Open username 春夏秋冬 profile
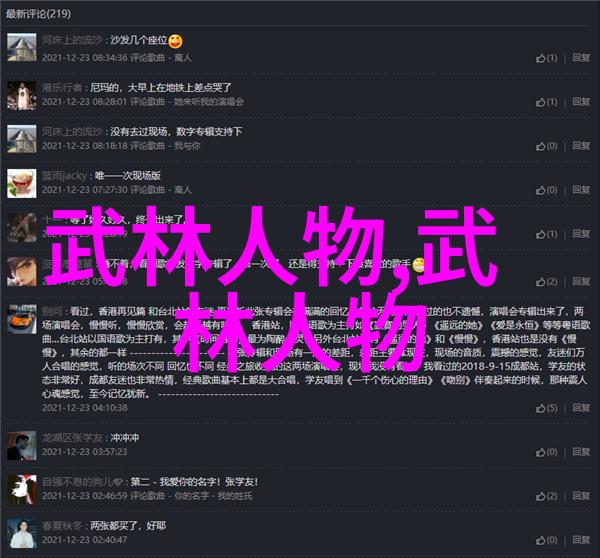 (62, 526)
